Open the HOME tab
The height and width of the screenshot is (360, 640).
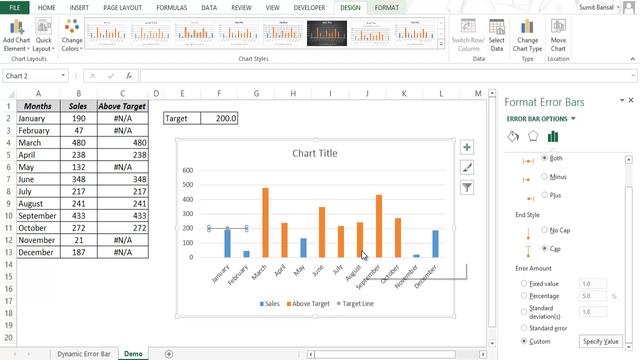click(x=47, y=7)
